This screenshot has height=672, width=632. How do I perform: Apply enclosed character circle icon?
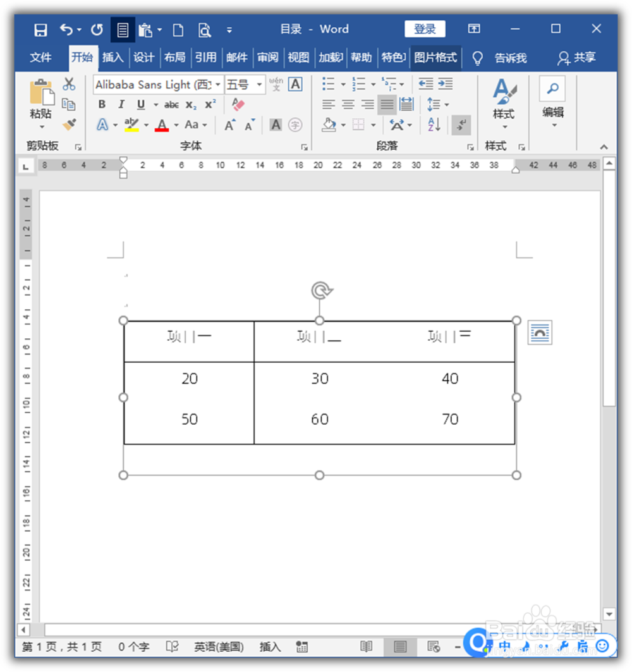click(x=295, y=125)
